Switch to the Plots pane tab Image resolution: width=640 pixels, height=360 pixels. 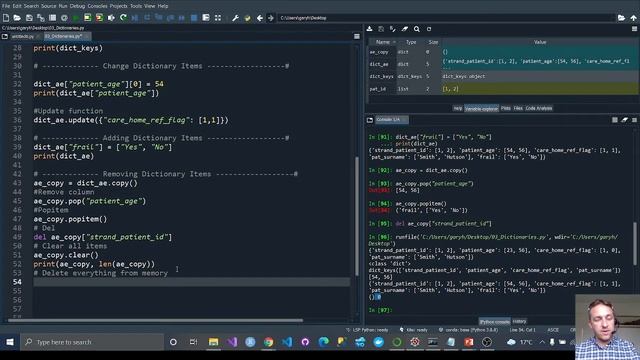coord(505,108)
